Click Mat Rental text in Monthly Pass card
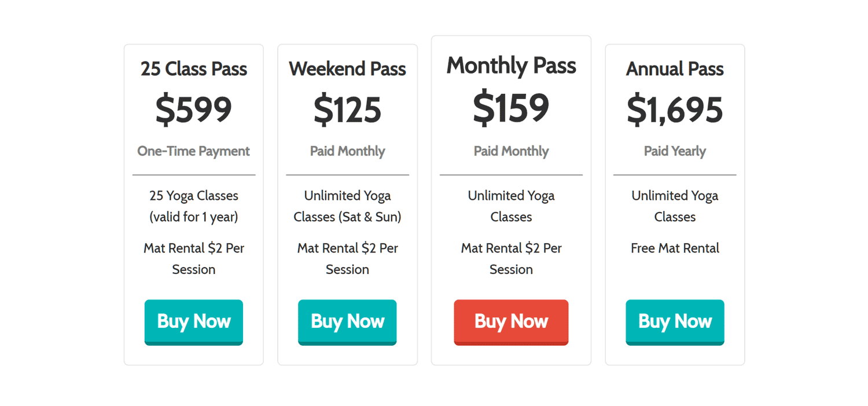This screenshot has height=406, width=868. click(511, 259)
